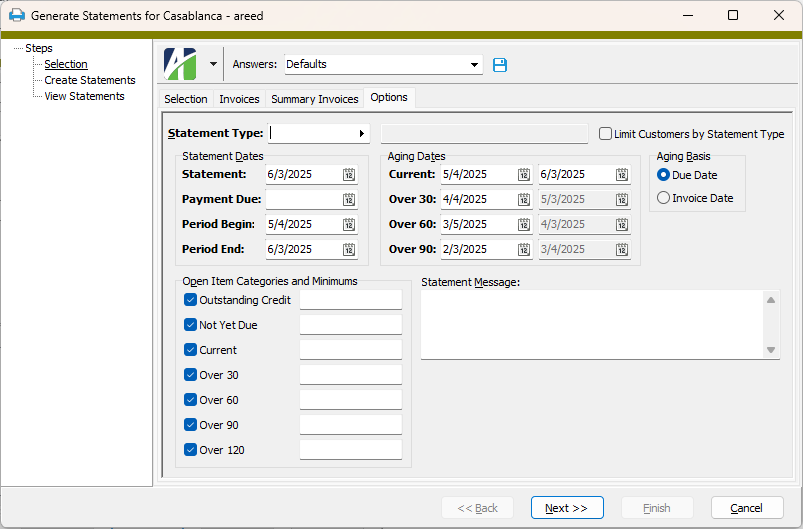Open calendar picker for Statement date

[349, 174]
